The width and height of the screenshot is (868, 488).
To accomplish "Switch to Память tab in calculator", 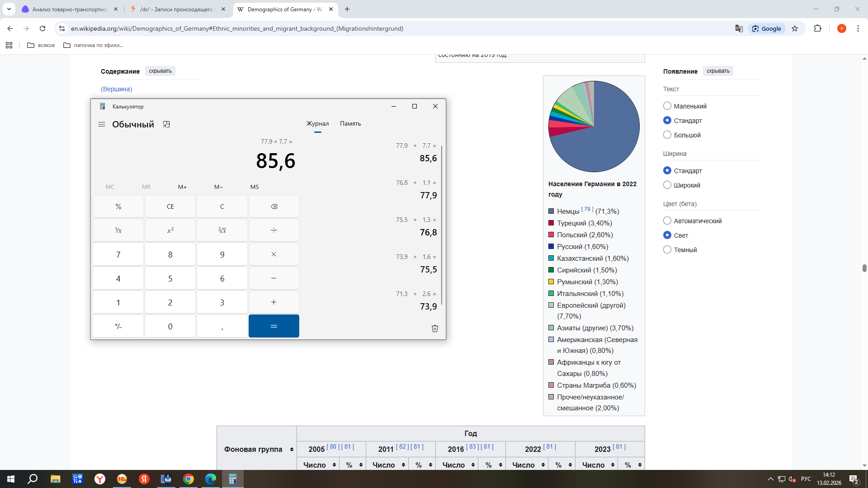I will click(x=350, y=123).
